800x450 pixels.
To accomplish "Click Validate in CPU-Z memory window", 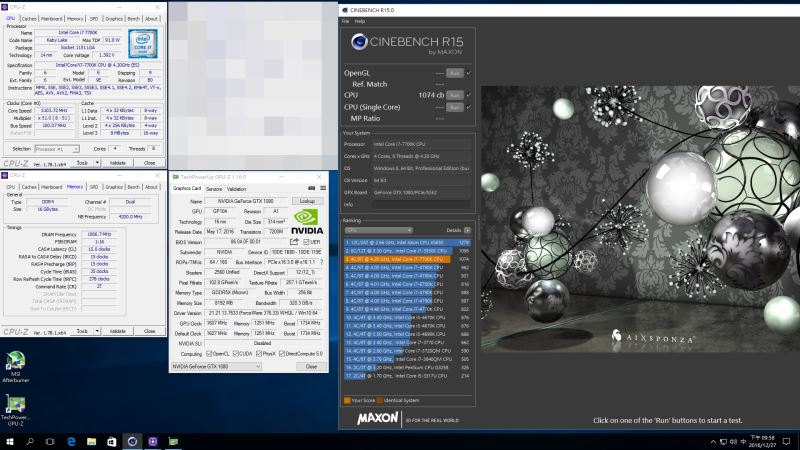I will click(117, 331).
